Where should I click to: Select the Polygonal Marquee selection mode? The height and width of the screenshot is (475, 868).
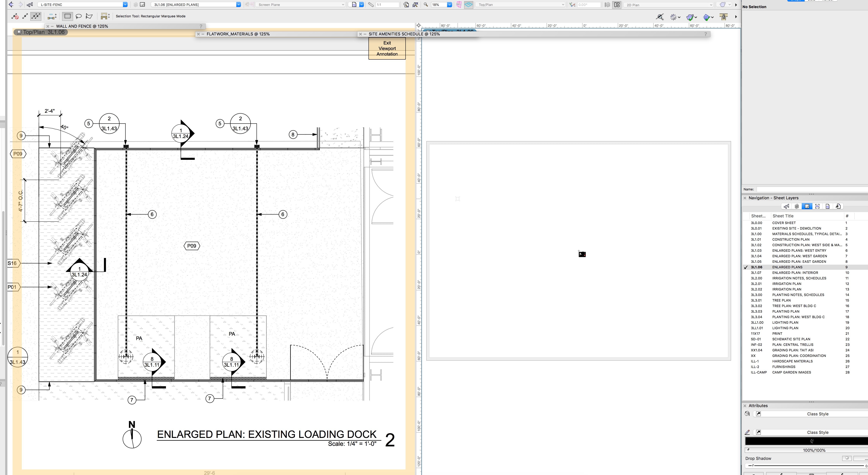click(x=89, y=16)
